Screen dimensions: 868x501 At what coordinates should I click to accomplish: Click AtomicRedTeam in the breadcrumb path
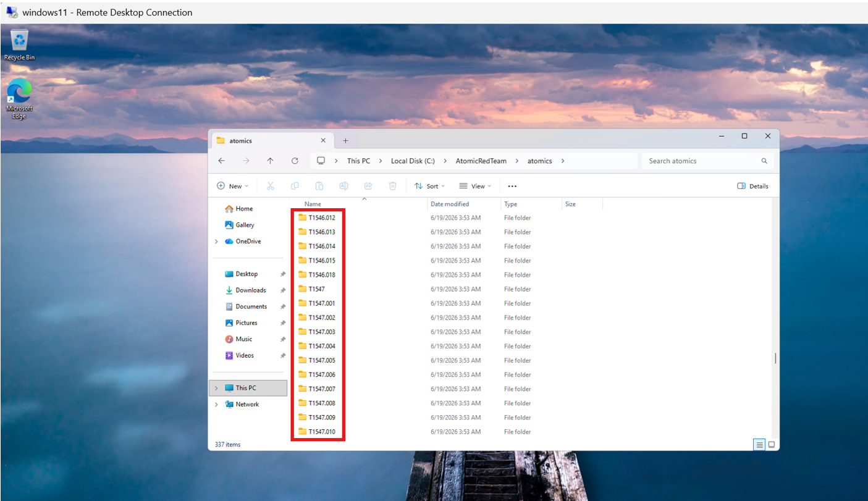click(481, 161)
